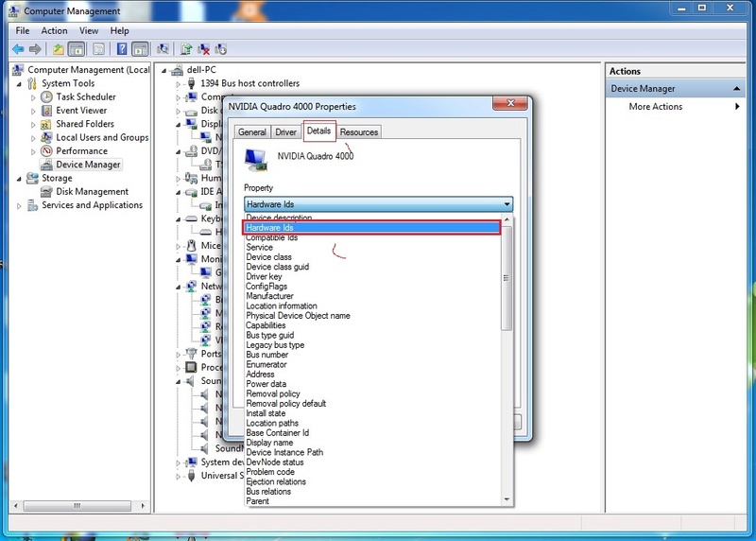Expand the Shared Folders node arrow
The image size is (756, 541).
point(33,125)
